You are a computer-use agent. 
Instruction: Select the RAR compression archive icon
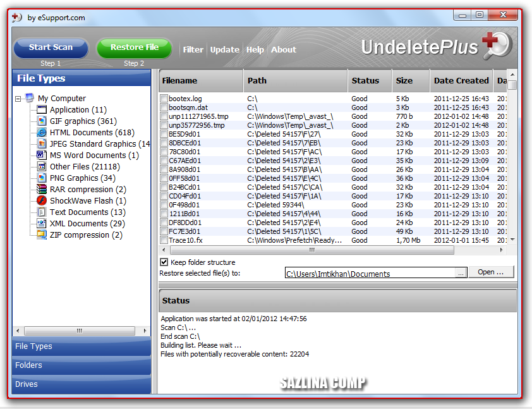click(42, 189)
